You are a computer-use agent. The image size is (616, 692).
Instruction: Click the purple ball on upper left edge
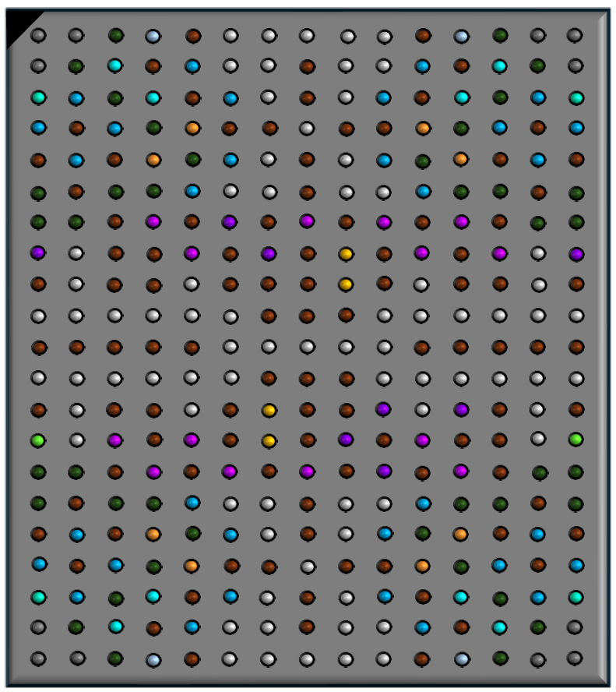37,252
